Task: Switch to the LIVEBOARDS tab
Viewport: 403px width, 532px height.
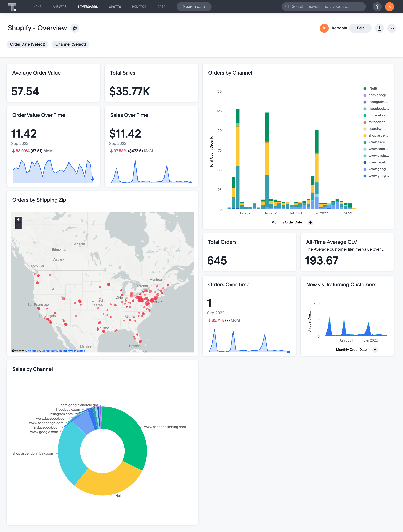Action: coord(87,7)
